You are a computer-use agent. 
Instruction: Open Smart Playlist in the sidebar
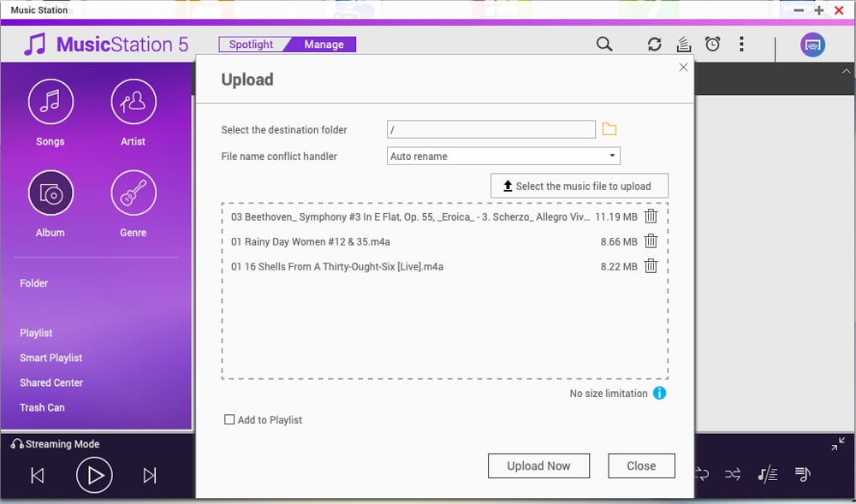[51, 358]
